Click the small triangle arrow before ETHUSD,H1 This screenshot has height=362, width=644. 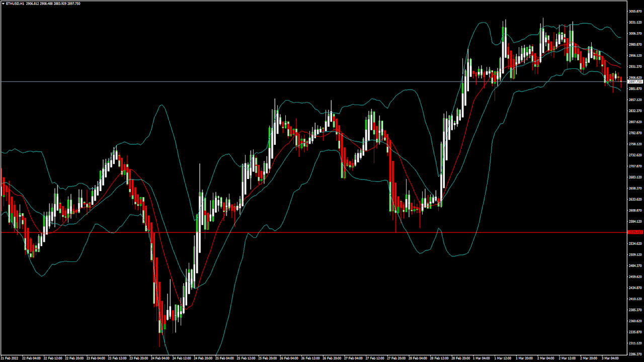(3, 3)
